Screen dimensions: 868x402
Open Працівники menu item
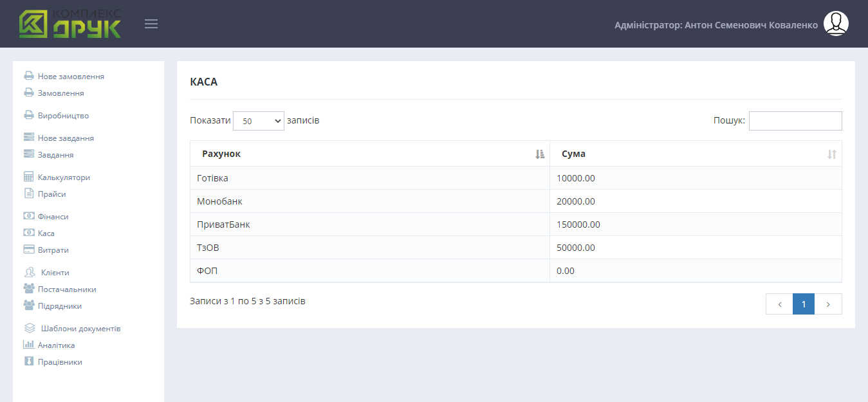click(x=60, y=361)
